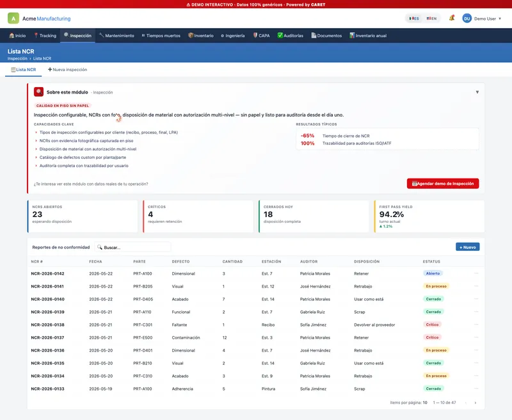Viewport: 512px width, 420px height.
Task: Open actions menu for NCR-2026-0139
Action: (476, 312)
